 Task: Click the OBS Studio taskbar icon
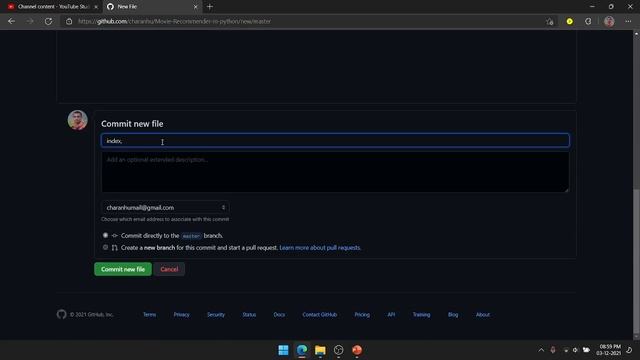tap(339, 350)
